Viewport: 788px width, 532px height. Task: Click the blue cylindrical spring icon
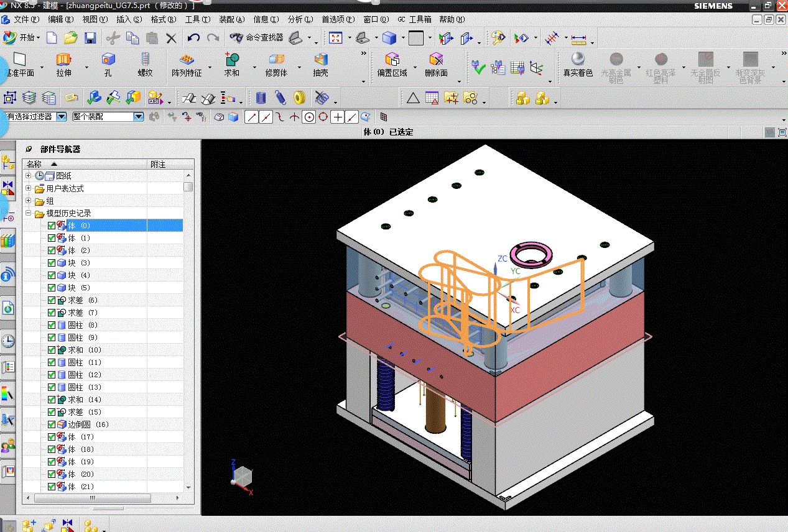261,98
